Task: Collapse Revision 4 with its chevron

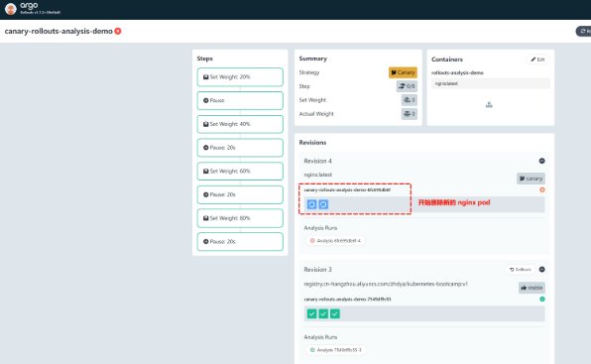Action: (x=542, y=161)
